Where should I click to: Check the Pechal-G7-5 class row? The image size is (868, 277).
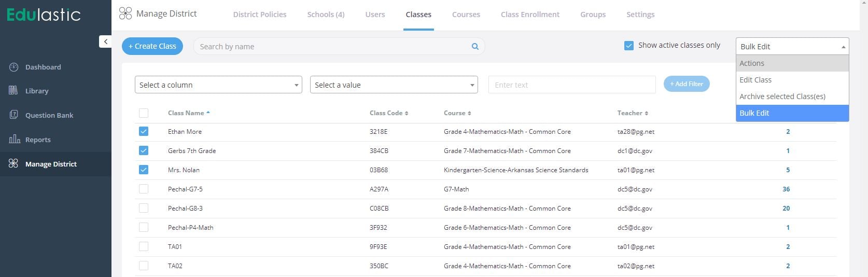(x=144, y=189)
